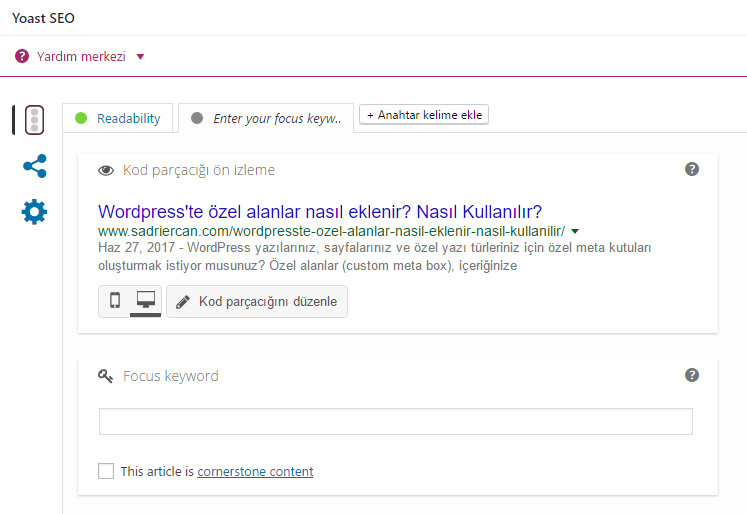747x514 pixels.
Task: Open help for the snippet preview section
Action: tap(692, 169)
